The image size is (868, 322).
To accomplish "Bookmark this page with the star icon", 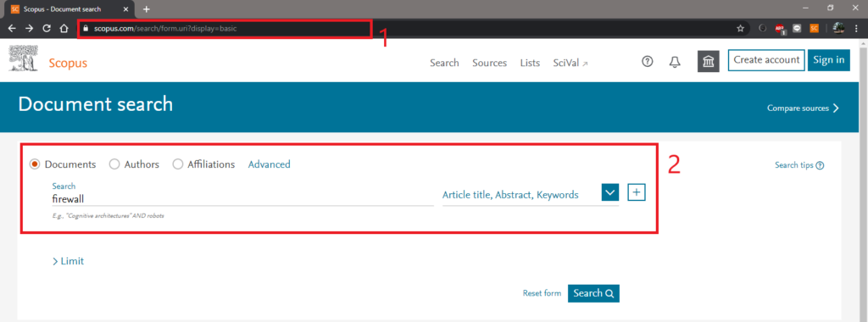I will [740, 29].
